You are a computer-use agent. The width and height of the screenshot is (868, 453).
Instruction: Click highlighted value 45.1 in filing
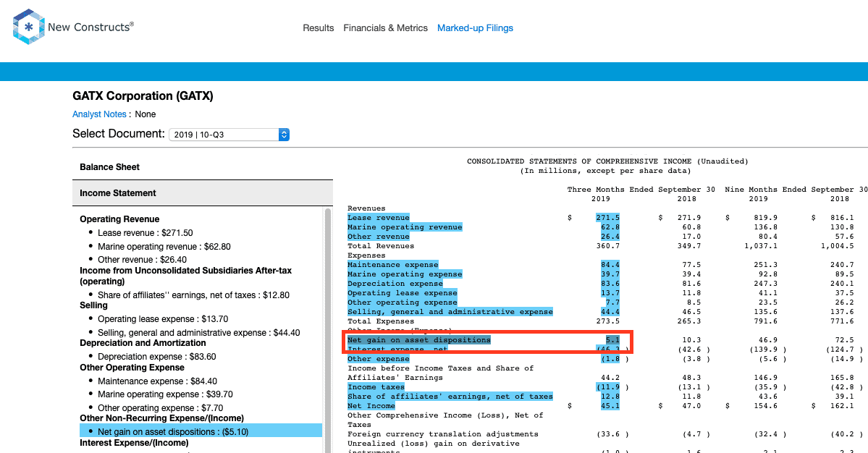pos(610,406)
